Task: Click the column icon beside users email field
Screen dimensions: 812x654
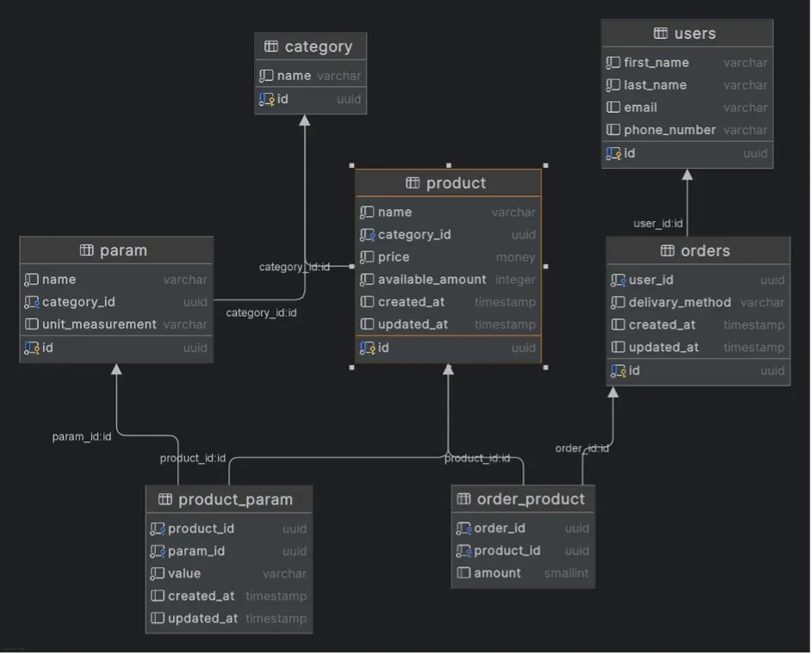Action: point(614,107)
